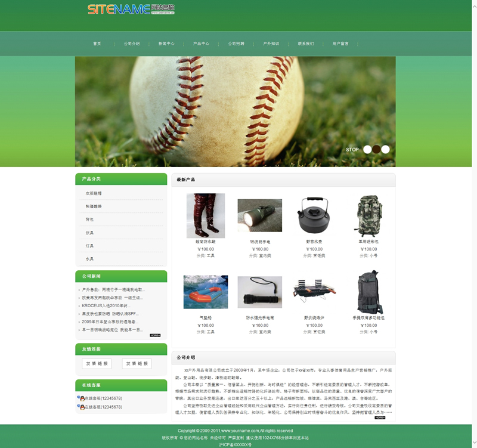
Task: Click the first 在线客服 QQ icon
Action: pos(80,398)
